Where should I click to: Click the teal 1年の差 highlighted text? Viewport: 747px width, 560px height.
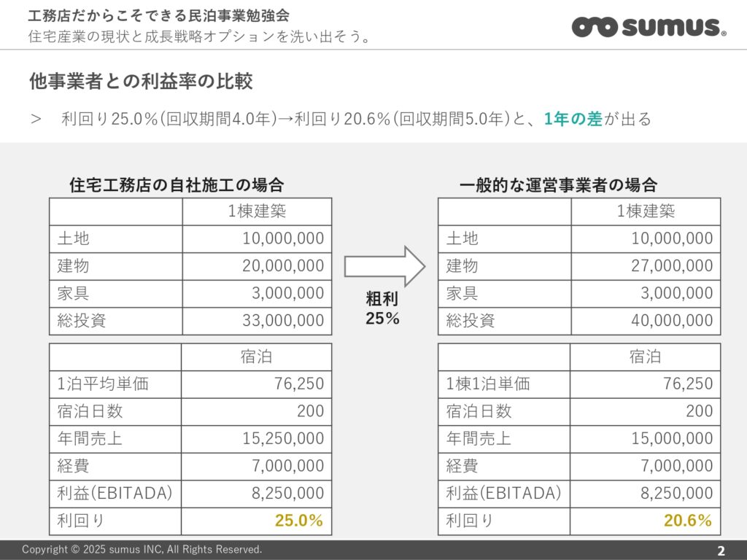click(x=573, y=119)
